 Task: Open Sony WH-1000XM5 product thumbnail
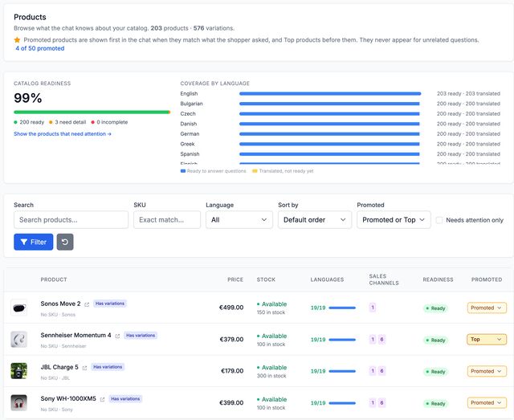(19, 402)
